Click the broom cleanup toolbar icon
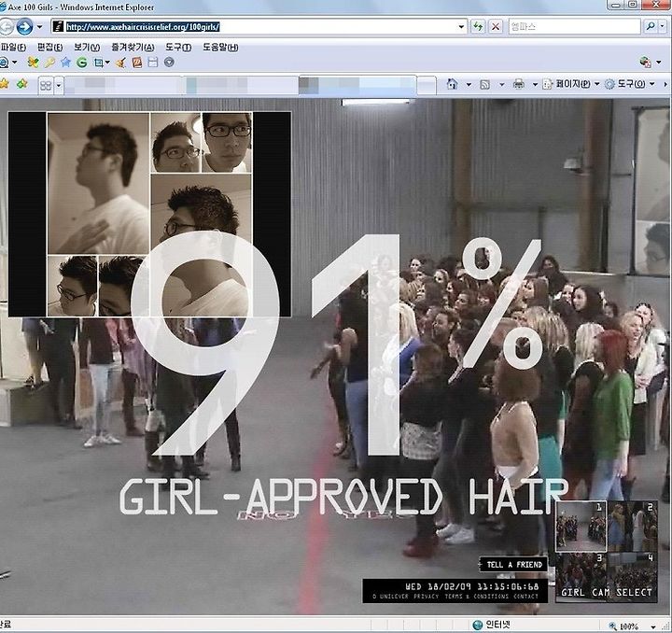672x633 pixels. (120, 63)
